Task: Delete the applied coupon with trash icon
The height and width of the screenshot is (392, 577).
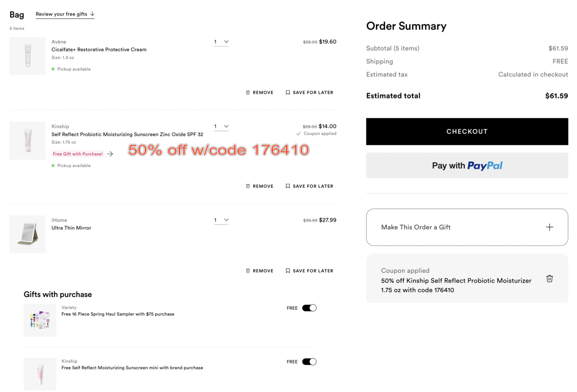Action: [x=549, y=279]
